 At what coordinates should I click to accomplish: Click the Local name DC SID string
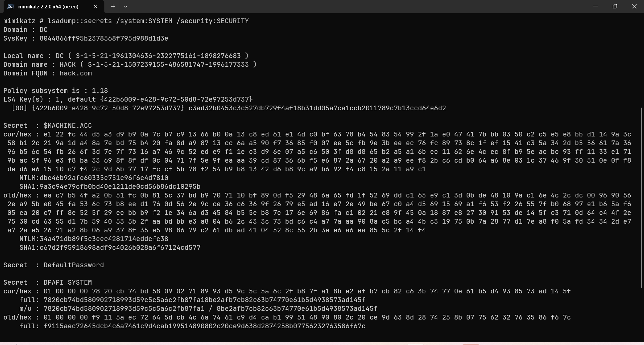[158, 56]
